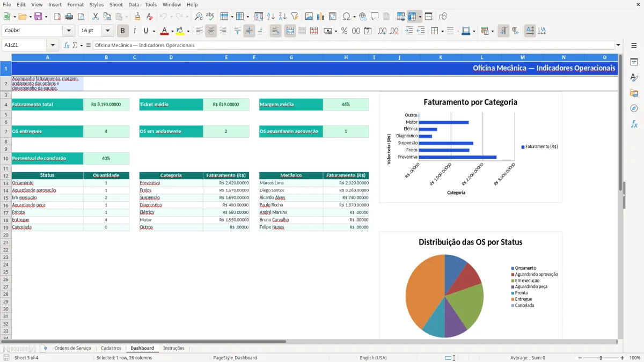Apply the yellow Background Color swatch
The width and height of the screenshot is (644, 362).
180,31
